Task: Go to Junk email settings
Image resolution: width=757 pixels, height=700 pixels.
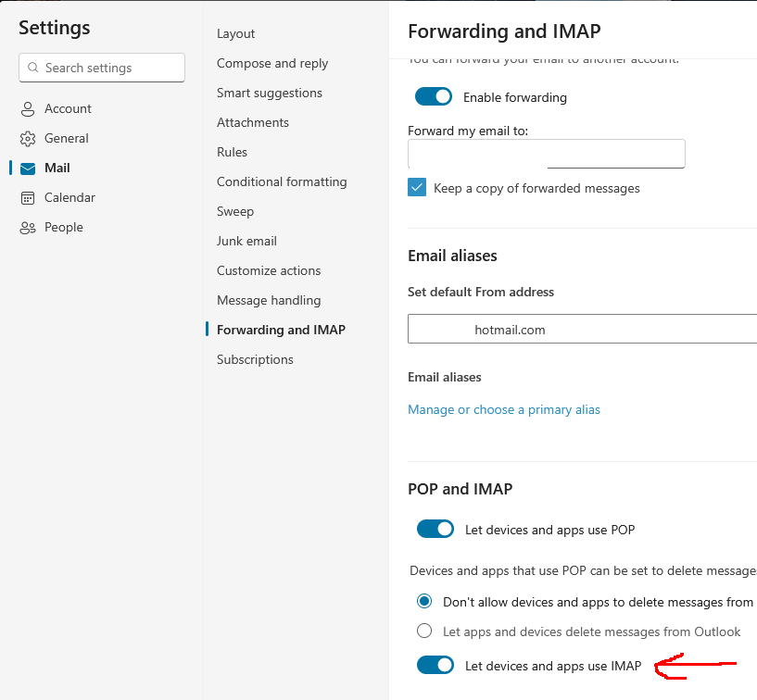Action: pyautogui.click(x=246, y=241)
